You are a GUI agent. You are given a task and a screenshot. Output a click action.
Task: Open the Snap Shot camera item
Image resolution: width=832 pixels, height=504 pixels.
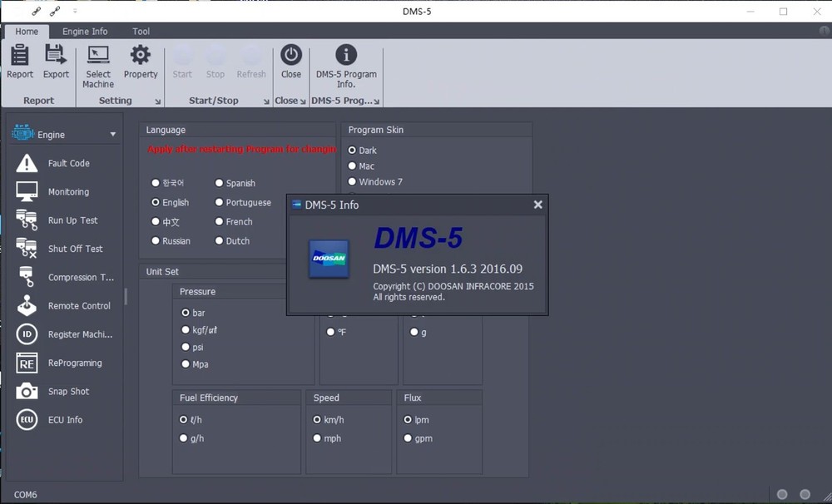click(x=67, y=392)
